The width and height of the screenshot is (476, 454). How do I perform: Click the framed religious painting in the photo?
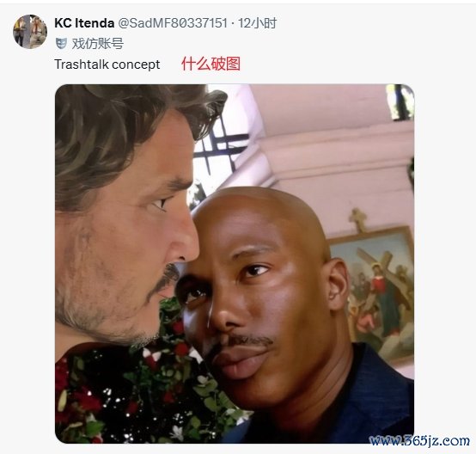coord(372,292)
